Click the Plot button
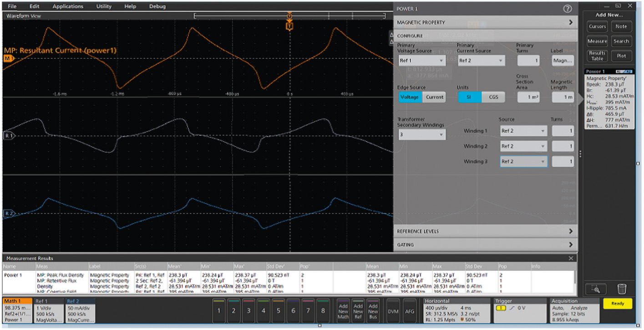Image resolution: width=644 pixels, height=330 pixels. 621,56
